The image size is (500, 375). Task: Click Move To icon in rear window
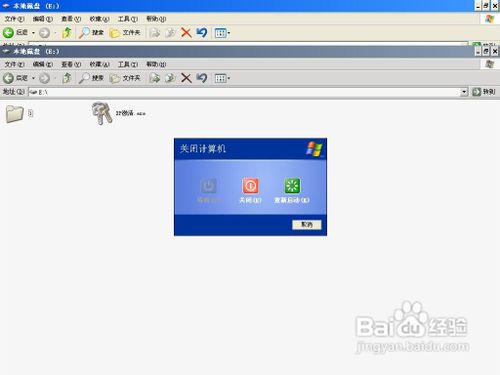(155, 33)
